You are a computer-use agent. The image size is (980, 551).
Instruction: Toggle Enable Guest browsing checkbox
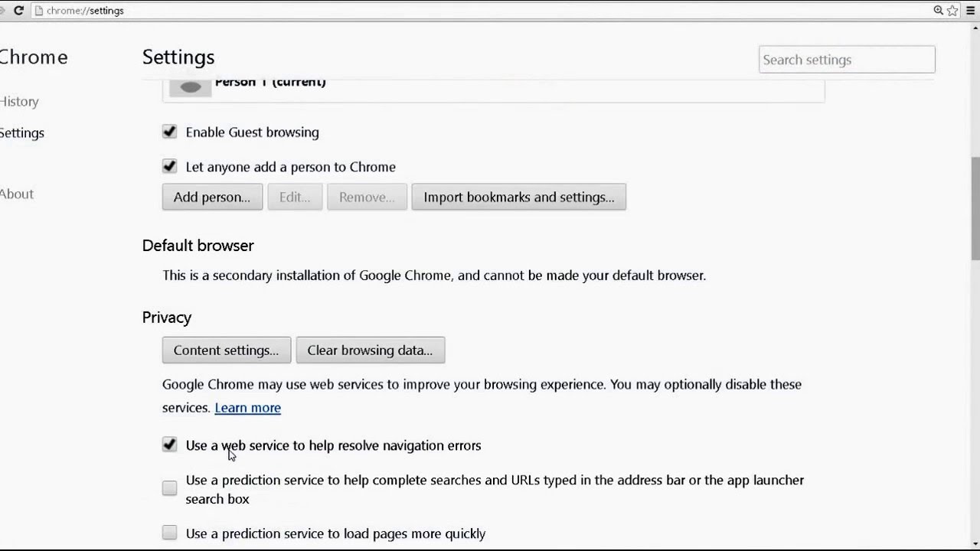point(169,132)
